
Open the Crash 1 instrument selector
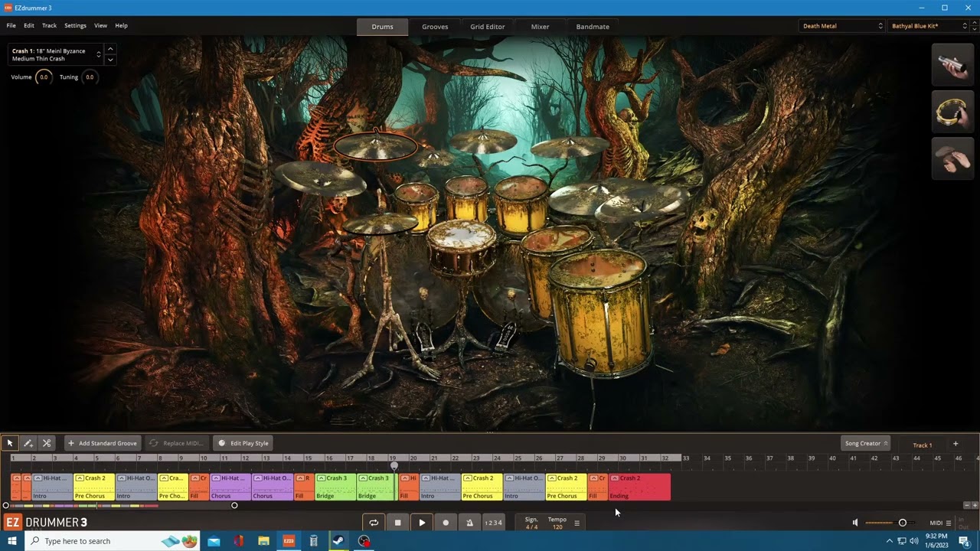(56, 54)
